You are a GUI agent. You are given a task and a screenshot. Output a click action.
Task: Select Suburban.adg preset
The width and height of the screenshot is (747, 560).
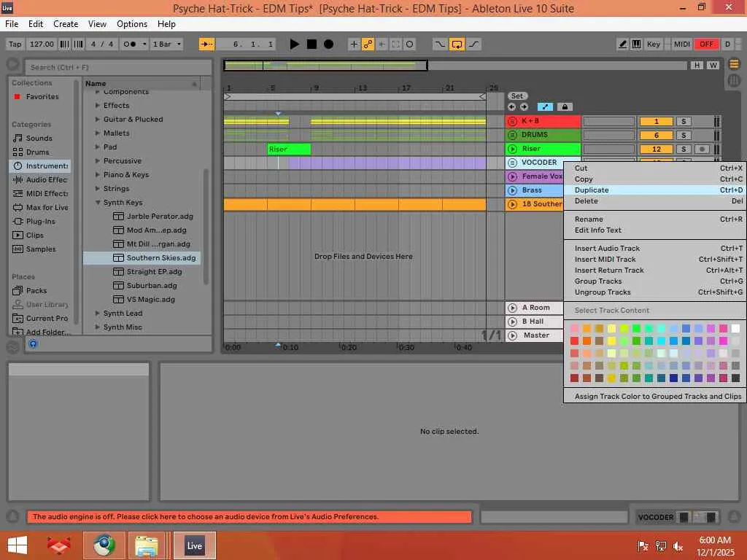[x=152, y=285]
